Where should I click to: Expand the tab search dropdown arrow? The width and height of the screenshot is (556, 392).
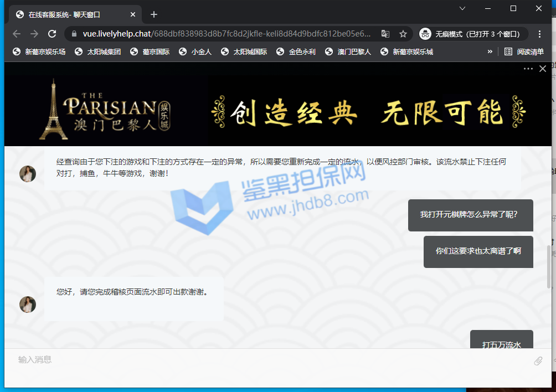click(x=462, y=8)
